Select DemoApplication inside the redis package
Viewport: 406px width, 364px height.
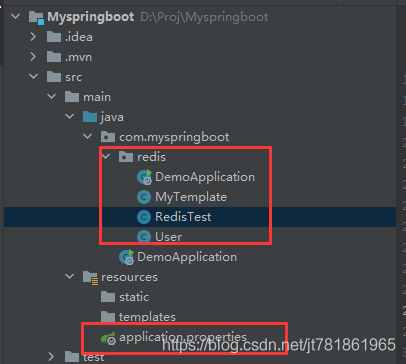point(205,177)
